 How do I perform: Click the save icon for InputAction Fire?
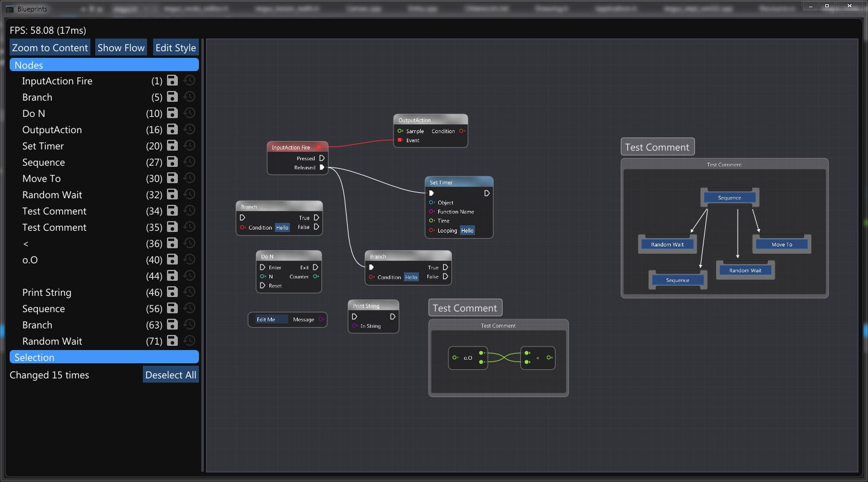point(172,81)
